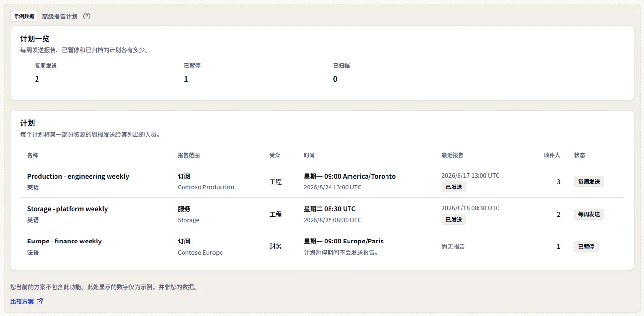Image resolution: width=644 pixels, height=316 pixels.
Task: Click 工程 audience in Production row
Action: [276, 182]
